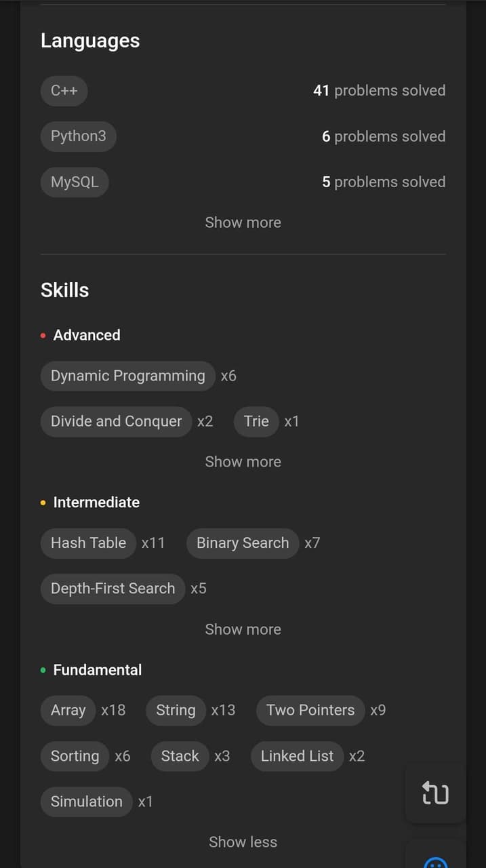This screenshot has width=486, height=868.
Task: Select the Binary Search tag
Action: [243, 543]
